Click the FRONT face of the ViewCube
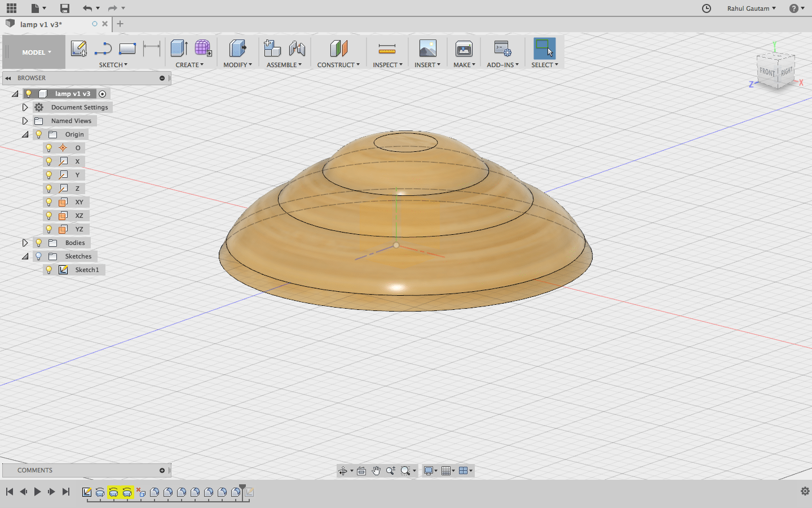 click(x=767, y=72)
